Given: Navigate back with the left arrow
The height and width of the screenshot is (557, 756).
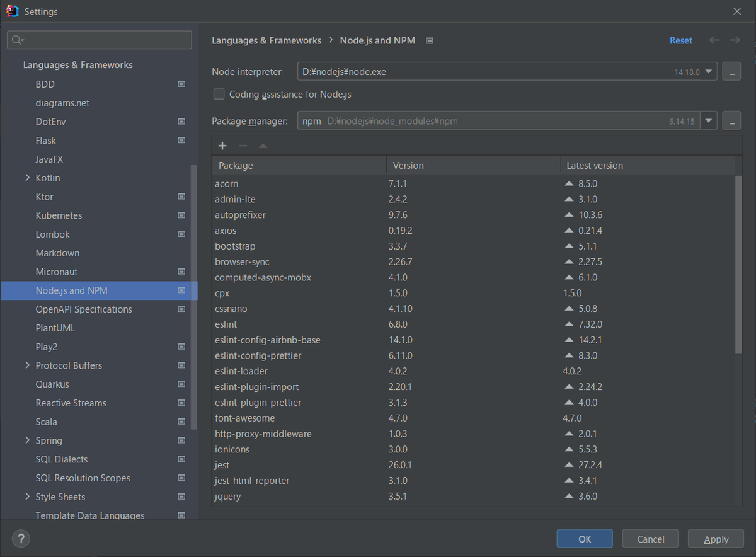Looking at the screenshot, I should point(714,40).
